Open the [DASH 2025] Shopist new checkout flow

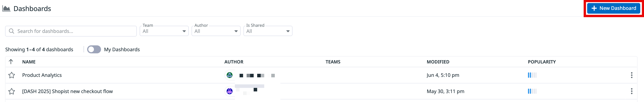tap(67, 91)
